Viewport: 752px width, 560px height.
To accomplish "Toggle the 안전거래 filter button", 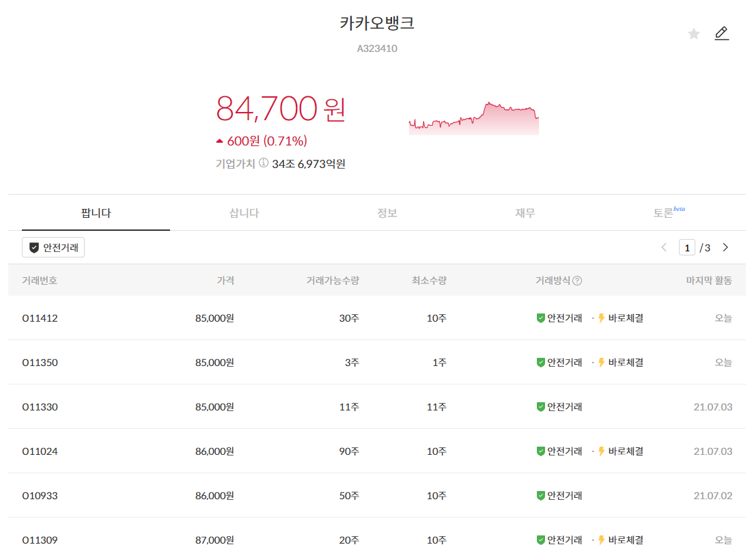I will 53,247.
